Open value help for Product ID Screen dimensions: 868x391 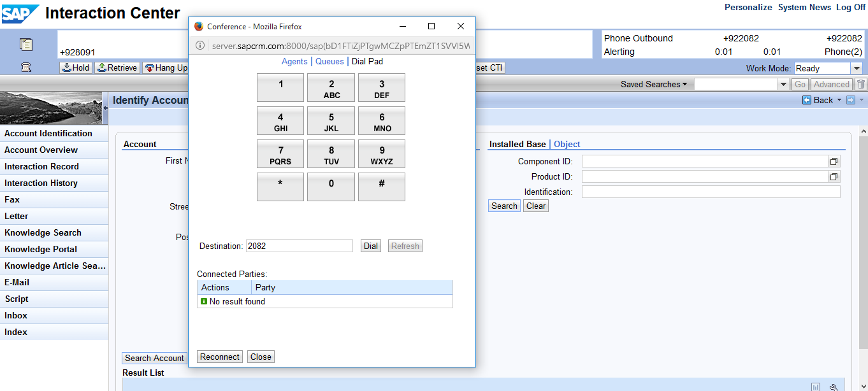pos(834,177)
